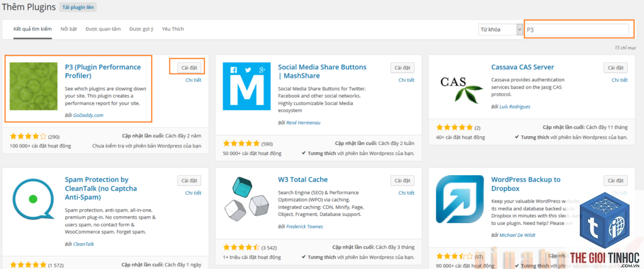Image resolution: width=644 pixels, height=269 pixels.
Task: Install the Cassava CAS Server plugin
Action: [616, 67]
